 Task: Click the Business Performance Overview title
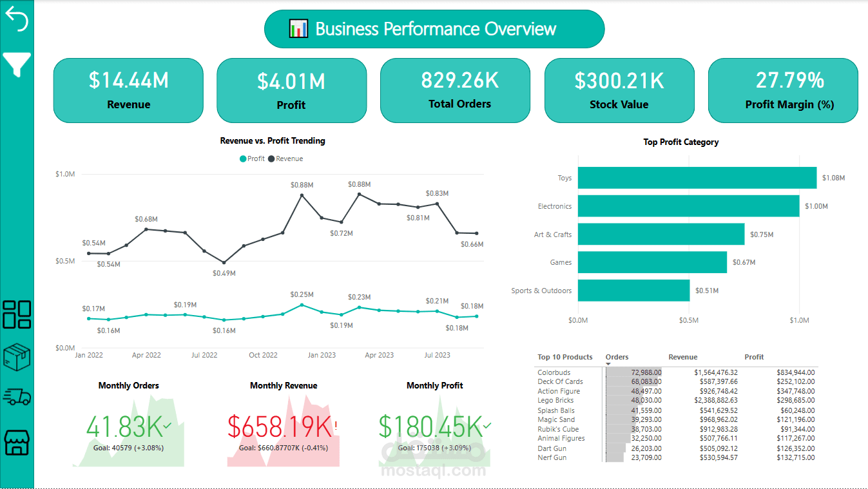(436, 29)
